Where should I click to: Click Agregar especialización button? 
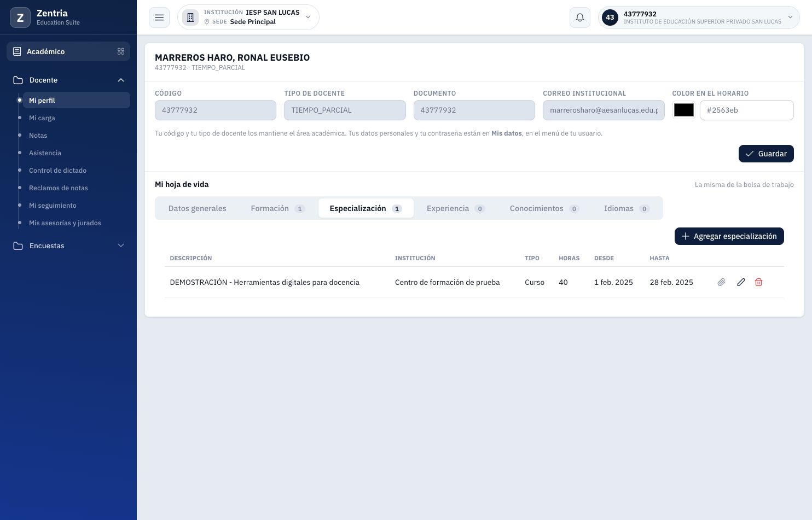[729, 236]
